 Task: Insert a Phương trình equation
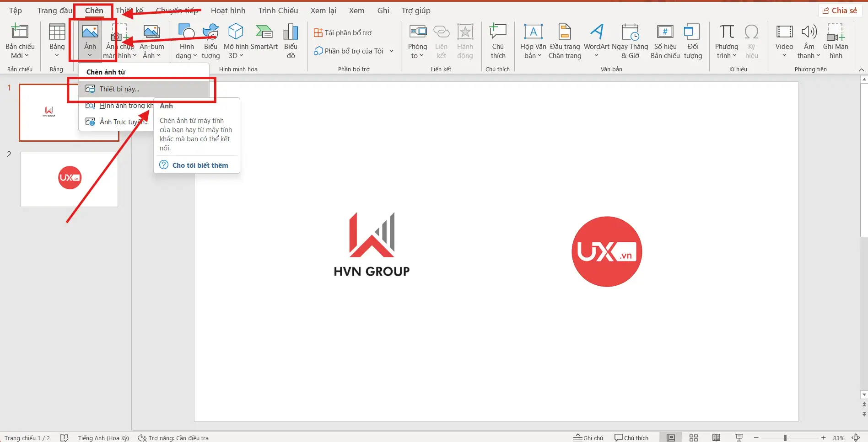click(x=726, y=40)
